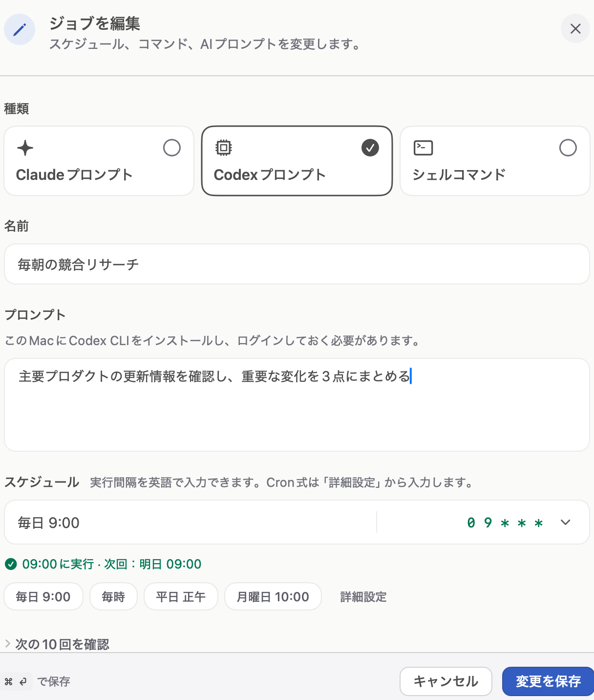Select the checked Codex プロンプト radio button

(x=370, y=148)
